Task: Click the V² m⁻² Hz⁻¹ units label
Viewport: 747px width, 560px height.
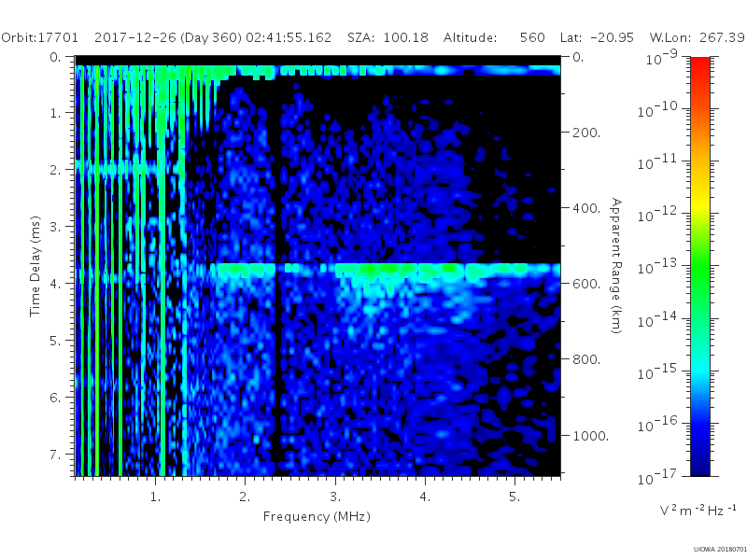Action: tap(698, 510)
